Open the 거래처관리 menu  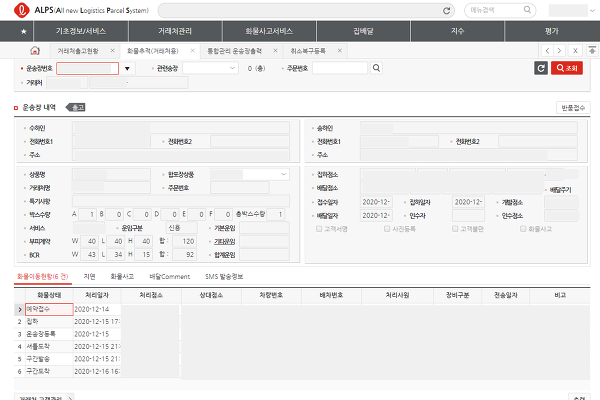point(175,31)
